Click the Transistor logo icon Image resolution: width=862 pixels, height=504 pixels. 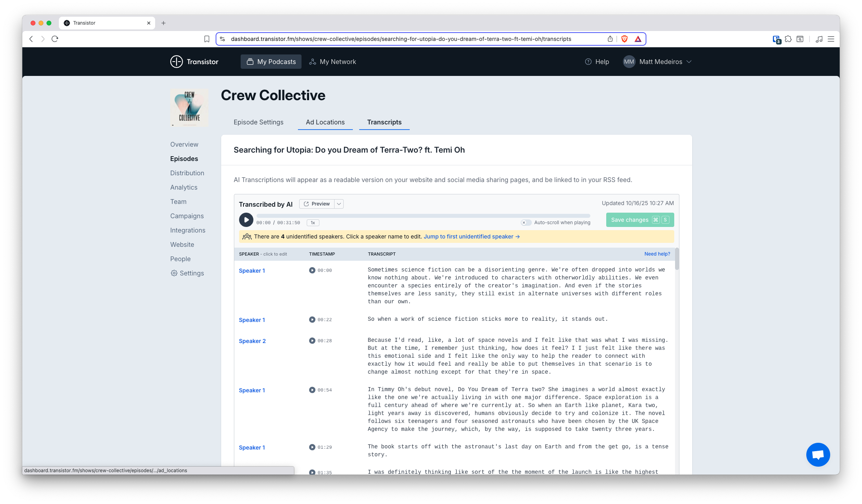click(176, 62)
